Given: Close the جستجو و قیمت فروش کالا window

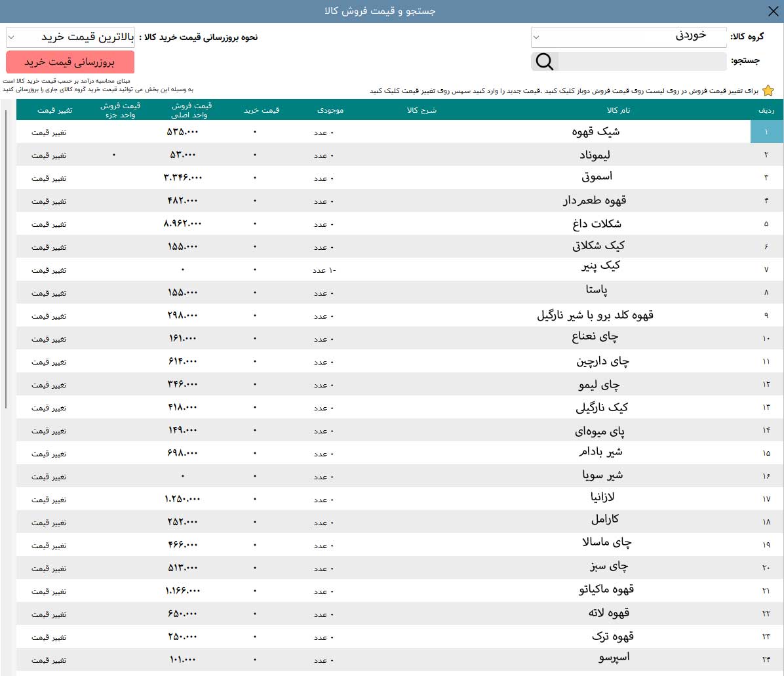Looking at the screenshot, I should pyautogui.click(x=773, y=11).
